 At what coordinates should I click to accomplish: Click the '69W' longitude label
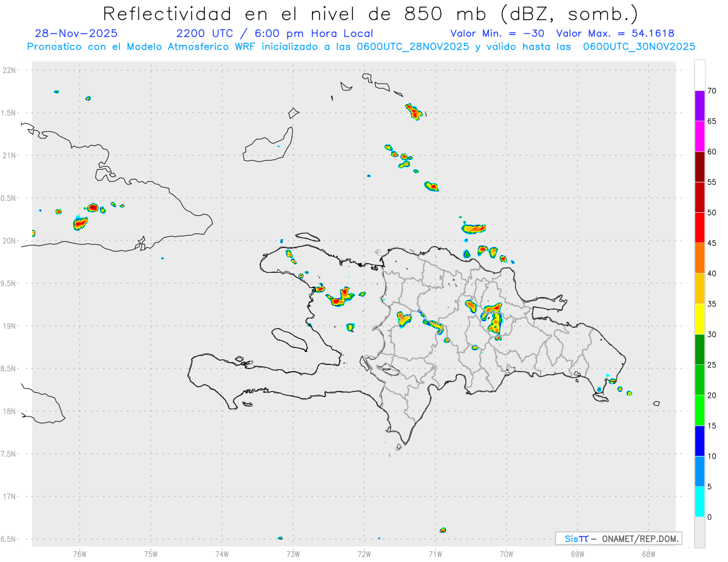pos(578,554)
